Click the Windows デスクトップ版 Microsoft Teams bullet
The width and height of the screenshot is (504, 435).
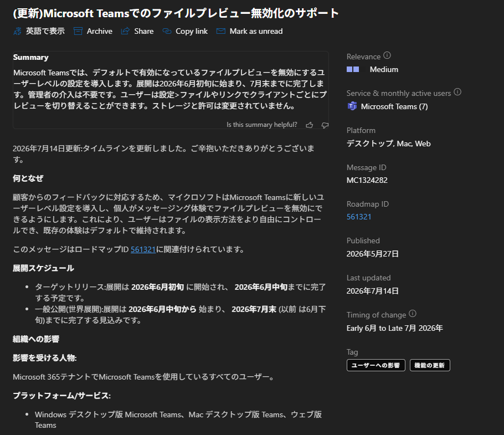(x=178, y=420)
